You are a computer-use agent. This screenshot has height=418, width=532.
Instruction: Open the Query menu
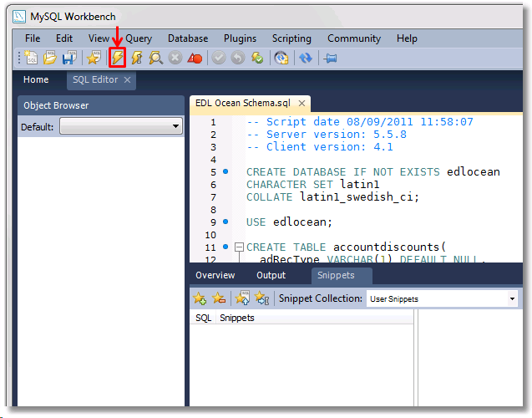(139, 38)
